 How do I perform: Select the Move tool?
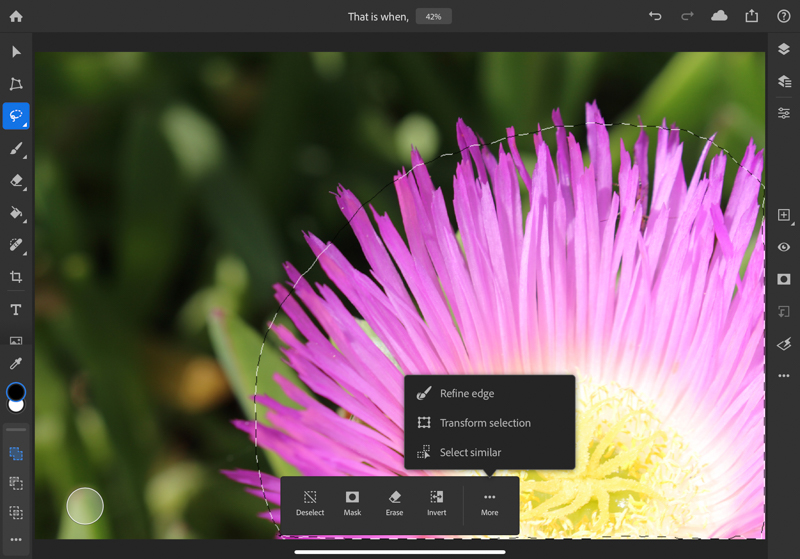point(16,52)
